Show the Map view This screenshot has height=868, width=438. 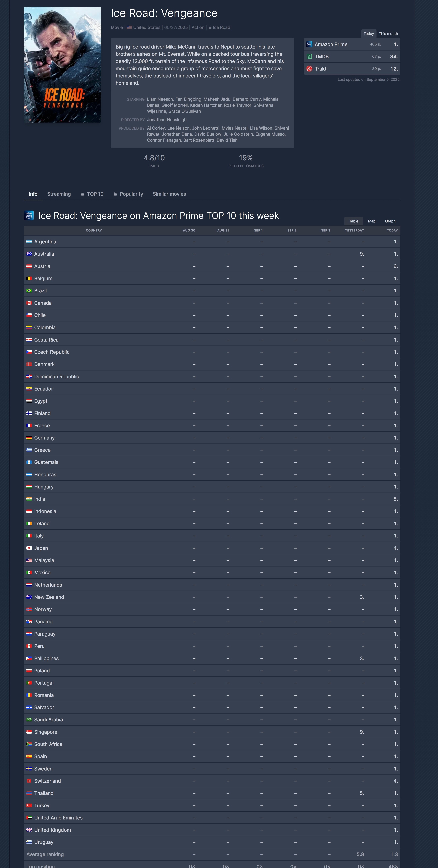372,221
